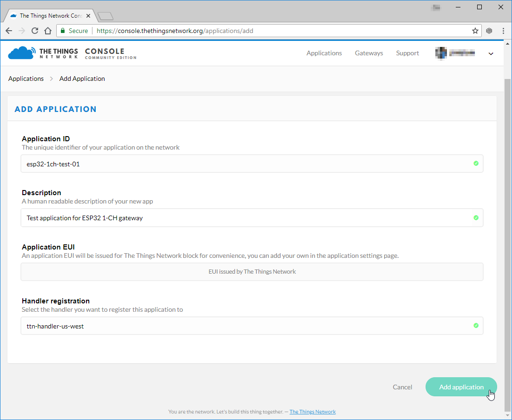Open Support in the top navigation
This screenshot has width=512, height=420.
click(407, 53)
